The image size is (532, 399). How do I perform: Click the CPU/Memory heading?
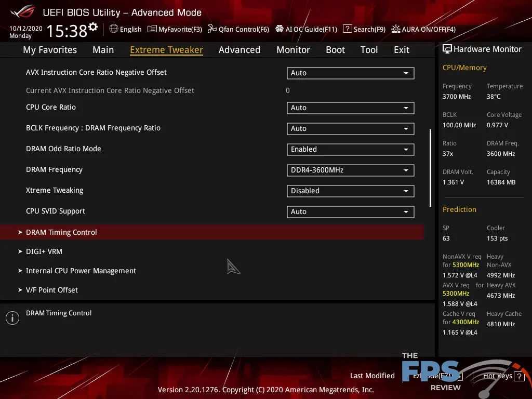coord(464,68)
